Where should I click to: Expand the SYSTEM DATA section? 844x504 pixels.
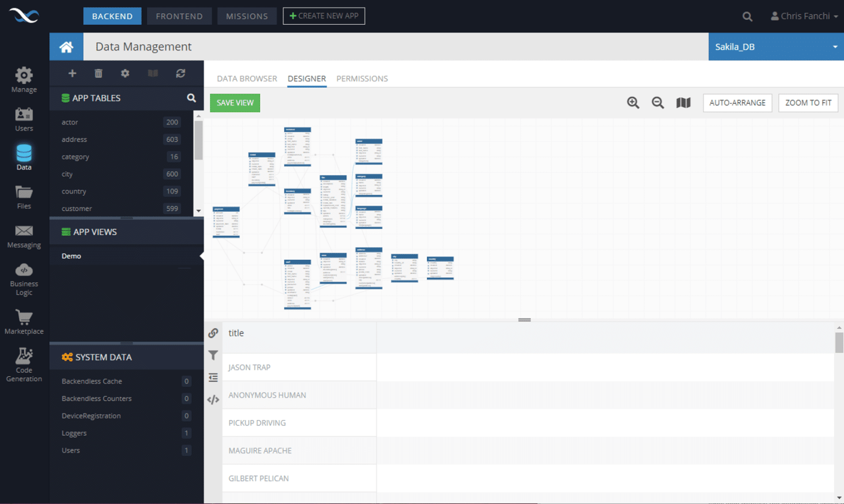click(x=104, y=357)
